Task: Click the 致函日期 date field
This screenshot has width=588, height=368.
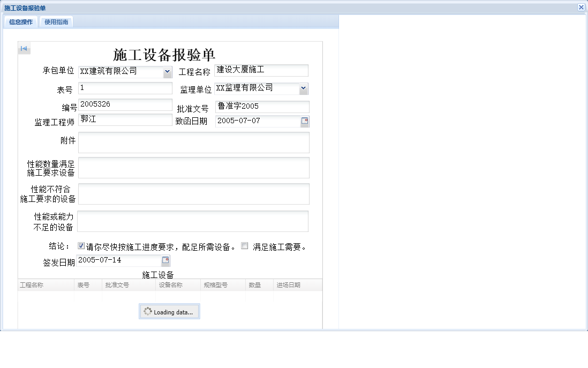Action: 258,121
